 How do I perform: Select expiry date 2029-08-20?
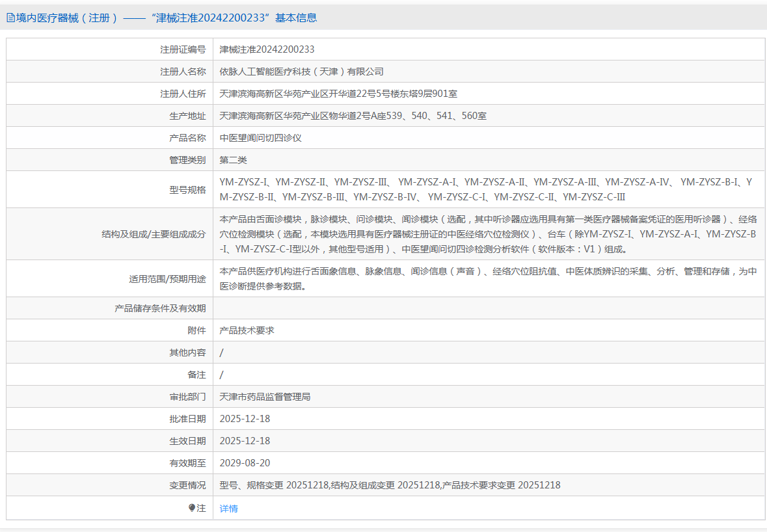pos(245,462)
